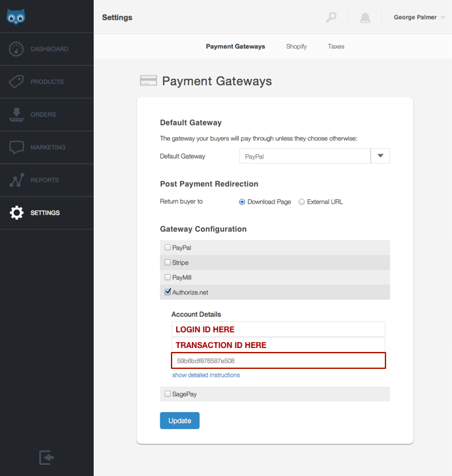Enable the PayMill gateway checkbox
The image size is (452, 476).
168,277
